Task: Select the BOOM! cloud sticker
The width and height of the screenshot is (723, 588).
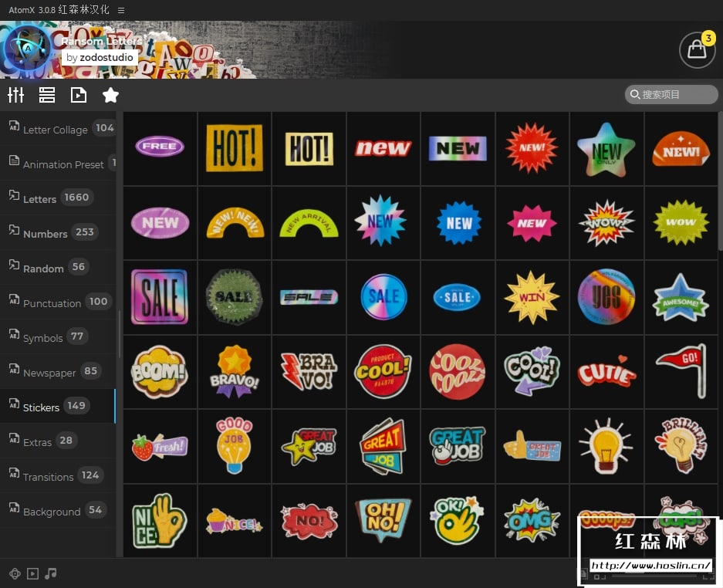Action: pyautogui.click(x=160, y=372)
